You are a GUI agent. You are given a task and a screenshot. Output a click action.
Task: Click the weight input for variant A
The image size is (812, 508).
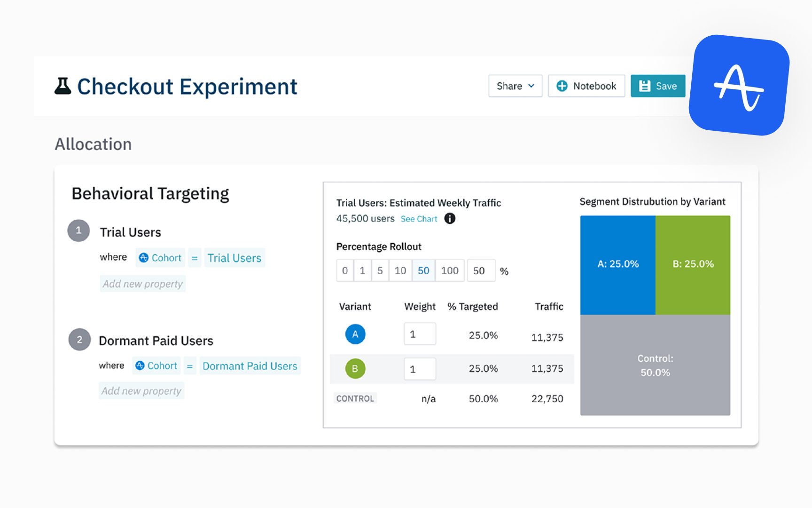click(x=420, y=334)
